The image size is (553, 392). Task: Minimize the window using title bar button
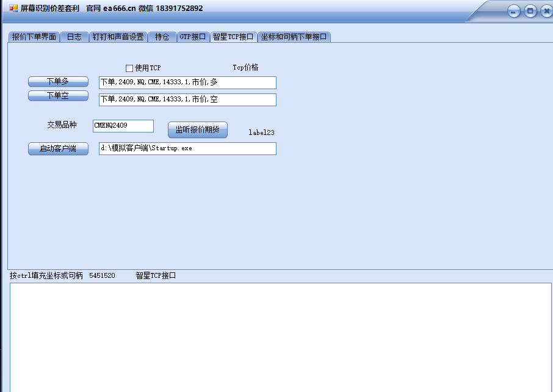[x=514, y=11]
